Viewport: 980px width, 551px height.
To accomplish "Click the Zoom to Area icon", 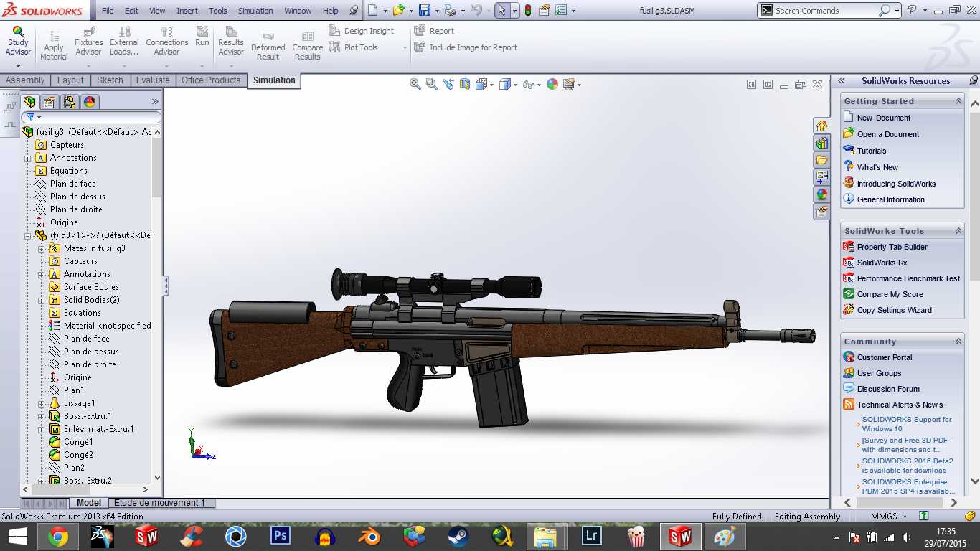I will (432, 84).
